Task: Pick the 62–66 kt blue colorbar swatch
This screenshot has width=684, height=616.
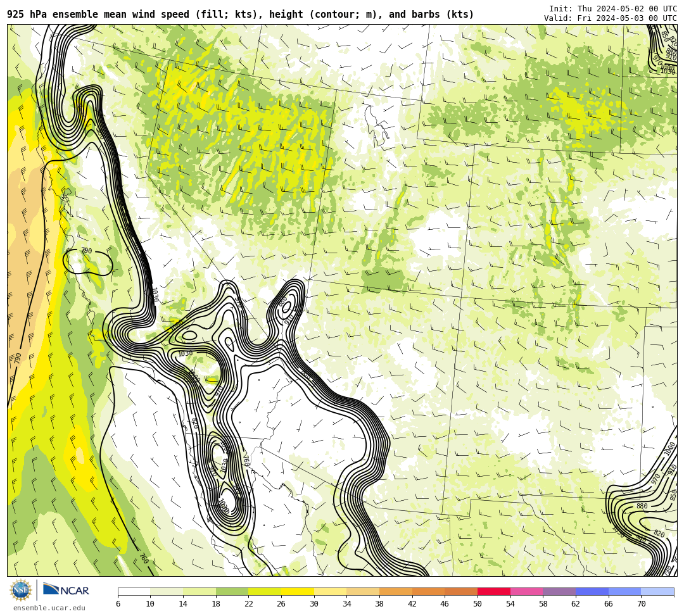Action: click(x=592, y=591)
